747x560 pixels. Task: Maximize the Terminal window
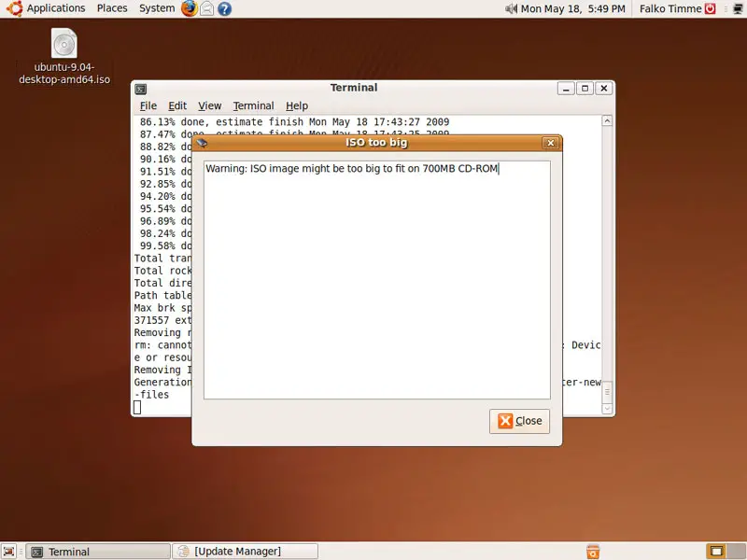(x=585, y=89)
